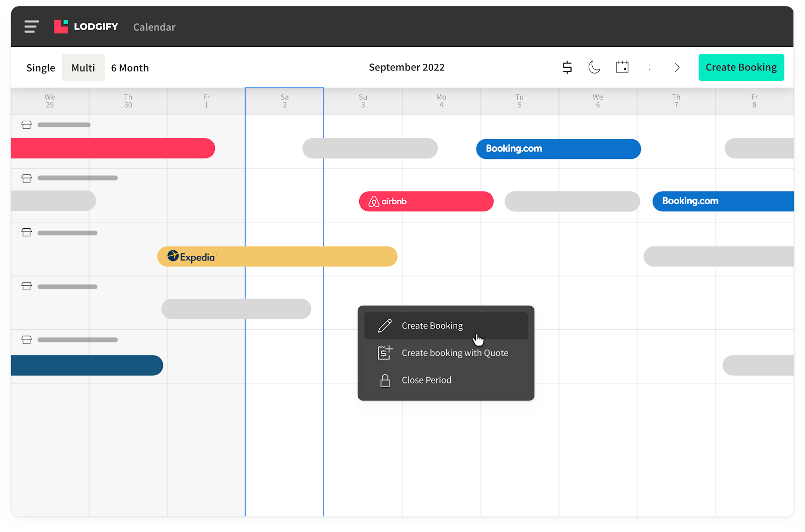
Task: Click the Calendar page title
Action: (x=154, y=27)
